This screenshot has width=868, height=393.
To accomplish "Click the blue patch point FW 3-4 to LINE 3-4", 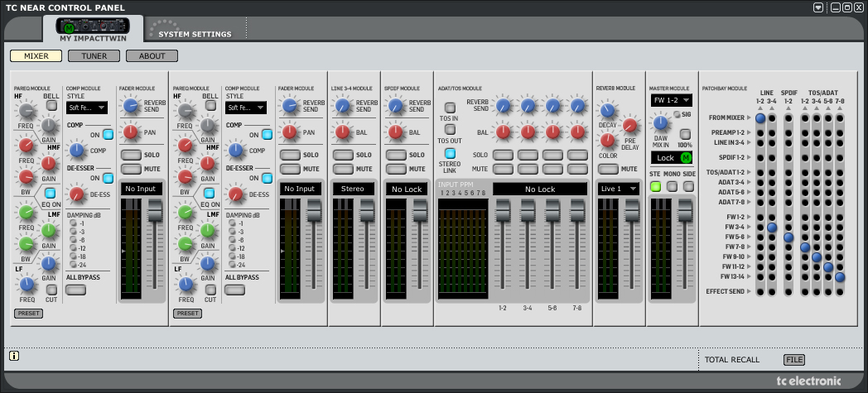I will tap(772, 228).
